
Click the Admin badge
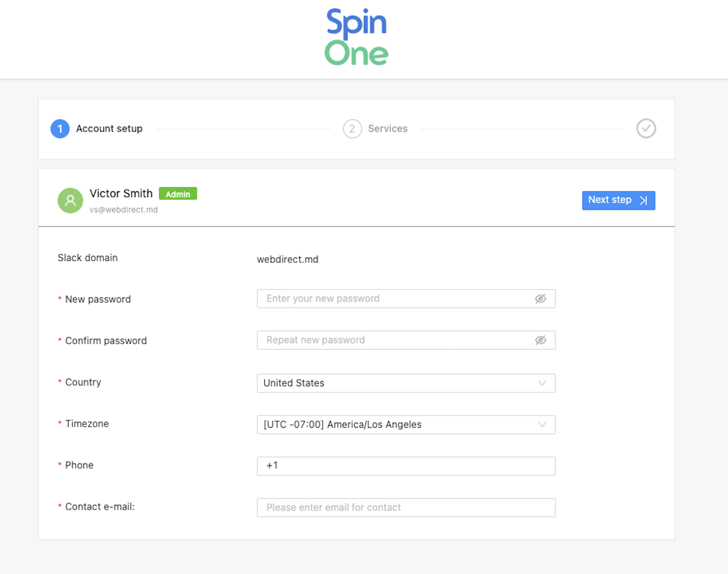[x=178, y=194]
